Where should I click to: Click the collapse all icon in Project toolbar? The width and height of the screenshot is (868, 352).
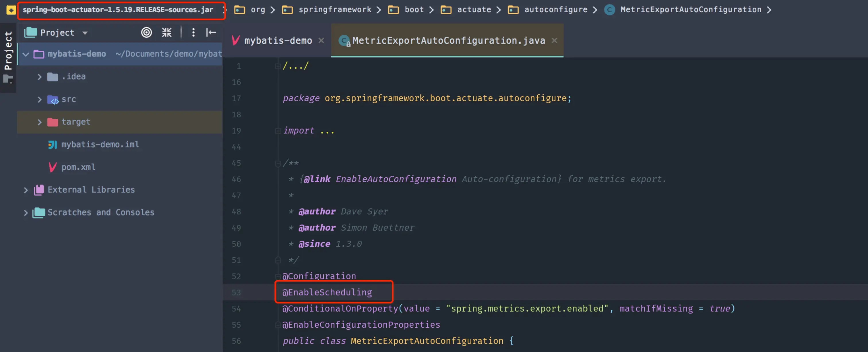(x=167, y=33)
